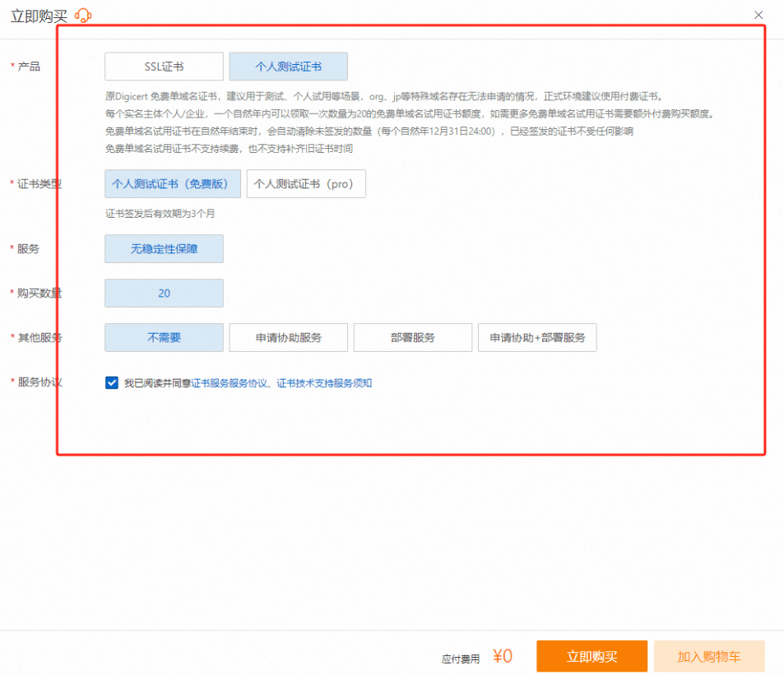Choose 个人测试证书（pro）certificate type

pyautogui.click(x=305, y=184)
